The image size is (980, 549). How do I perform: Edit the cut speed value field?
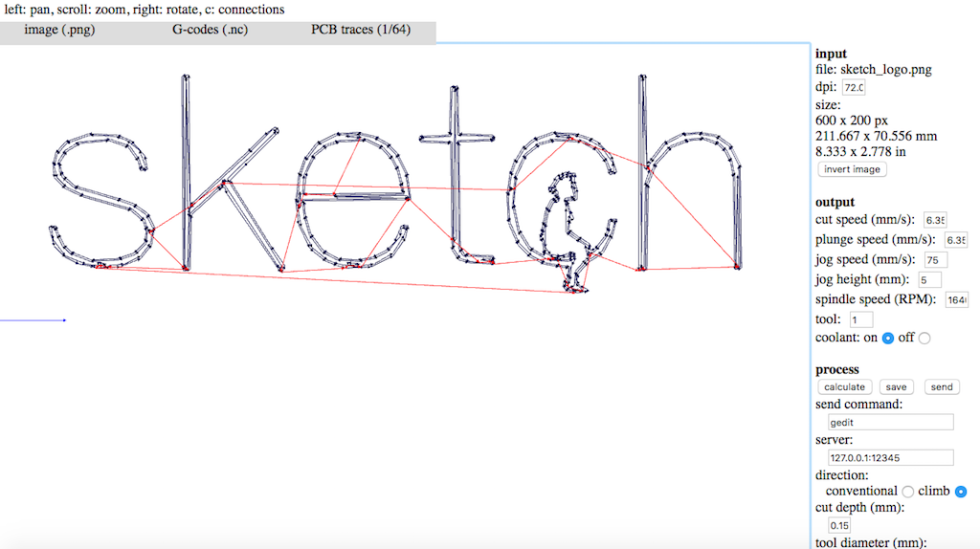[x=935, y=220]
